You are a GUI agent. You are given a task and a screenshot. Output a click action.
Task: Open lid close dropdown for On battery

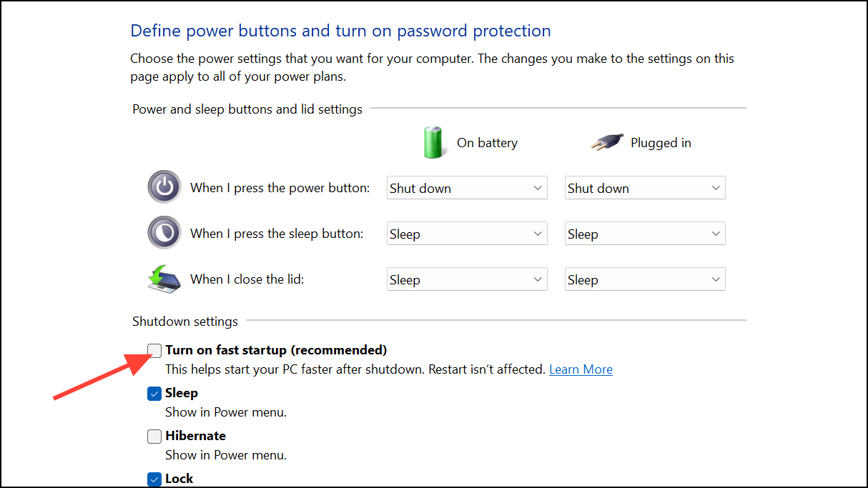click(466, 279)
